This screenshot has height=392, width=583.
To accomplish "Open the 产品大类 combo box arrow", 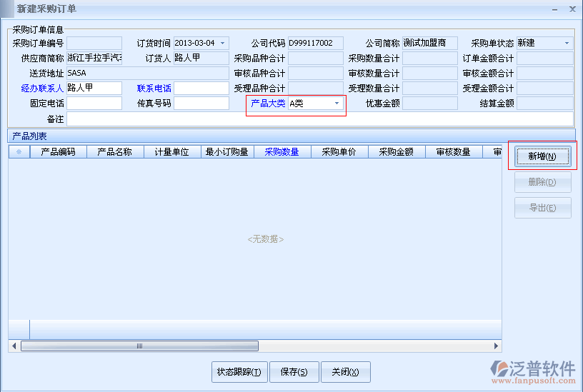I will [x=337, y=104].
